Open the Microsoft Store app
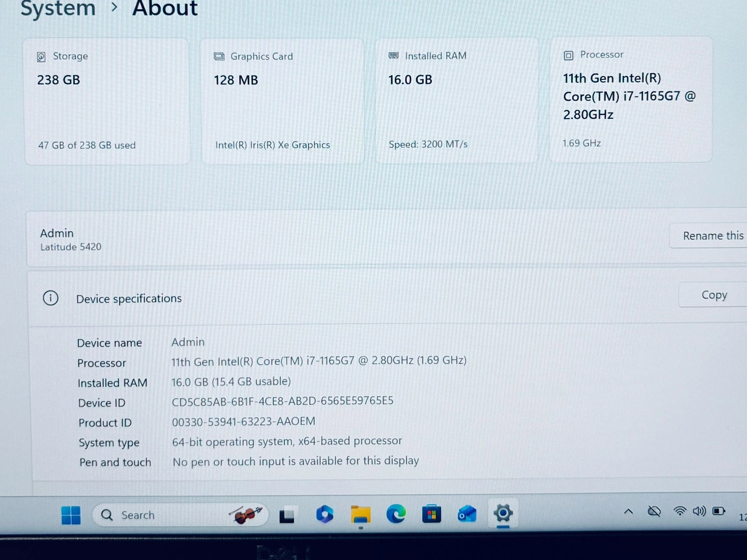Viewport: 747px width, 560px height. pyautogui.click(x=431, y=514)
